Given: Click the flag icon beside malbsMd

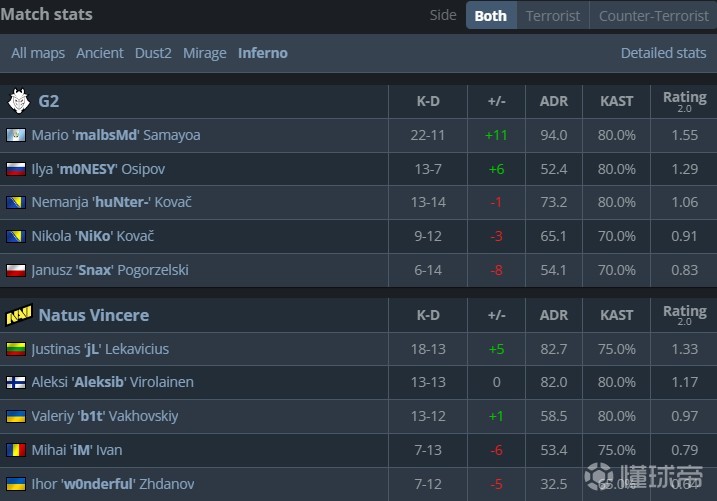Looking at the screenshot, I should (x=16, y=135).
